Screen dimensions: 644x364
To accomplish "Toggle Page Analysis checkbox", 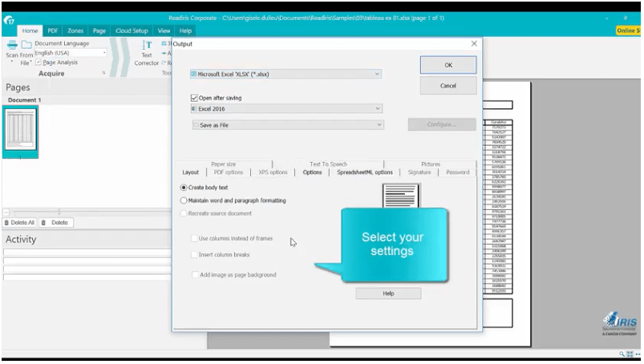I will [x=38, y=63].
